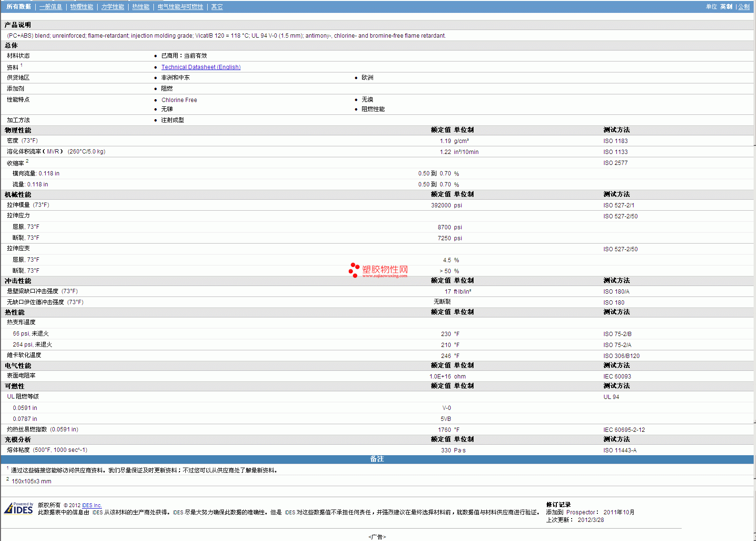This screenshot has width=756, height=541.
Task: Open the 所有数据 tab
Action: [x=19, y=7]
